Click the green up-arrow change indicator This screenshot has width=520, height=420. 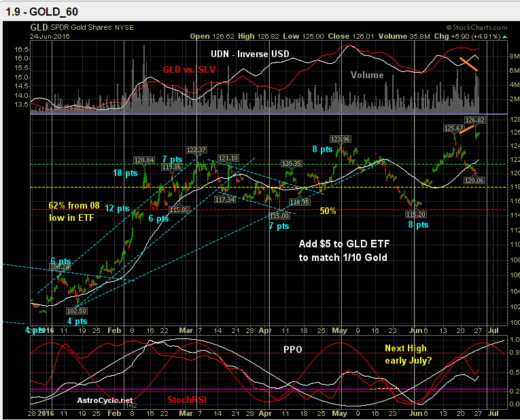click(x=505, y=37)
